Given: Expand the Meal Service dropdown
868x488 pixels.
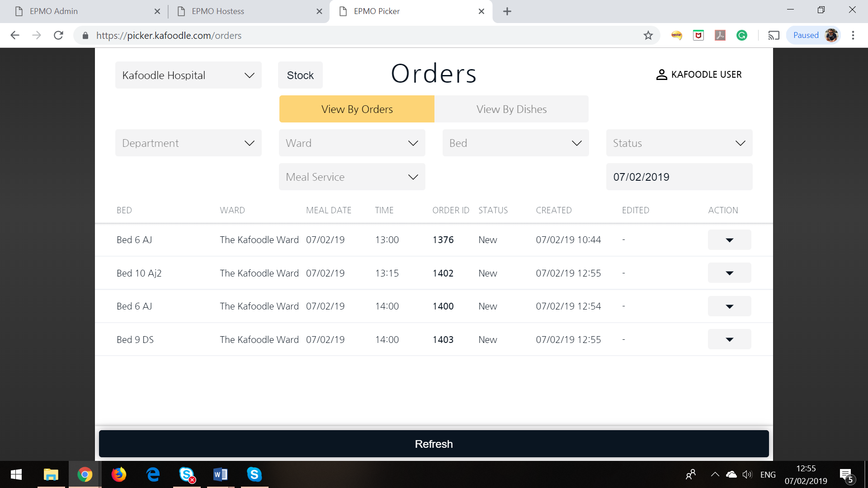Looking at the screenshot, I should pyautogui.click(x=352, y=177).
